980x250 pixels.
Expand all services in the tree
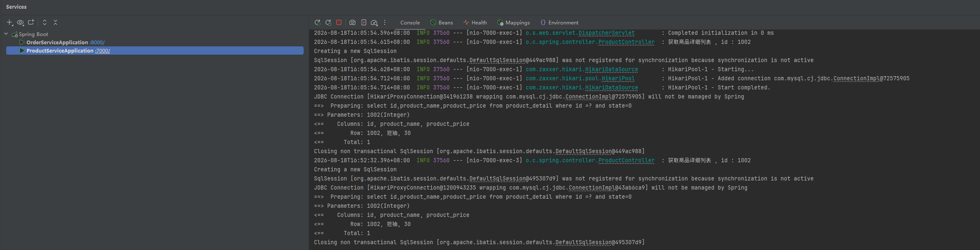tap(45, 22)
